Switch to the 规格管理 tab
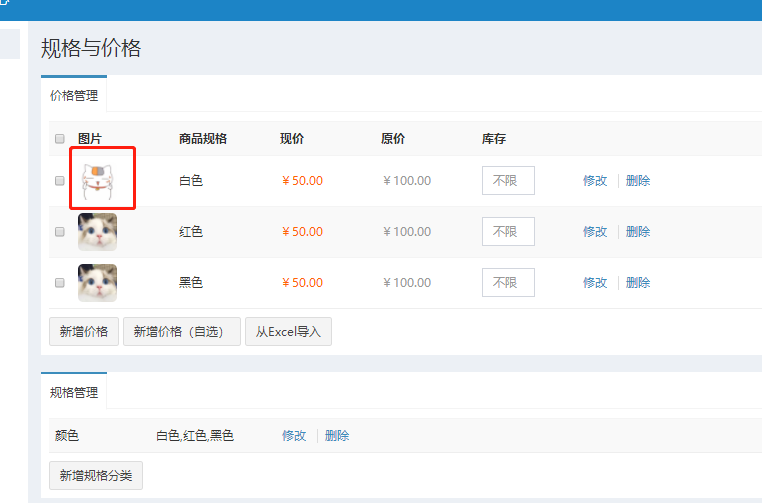The height and width of the screenshot is (503, 762). (74, 392)
